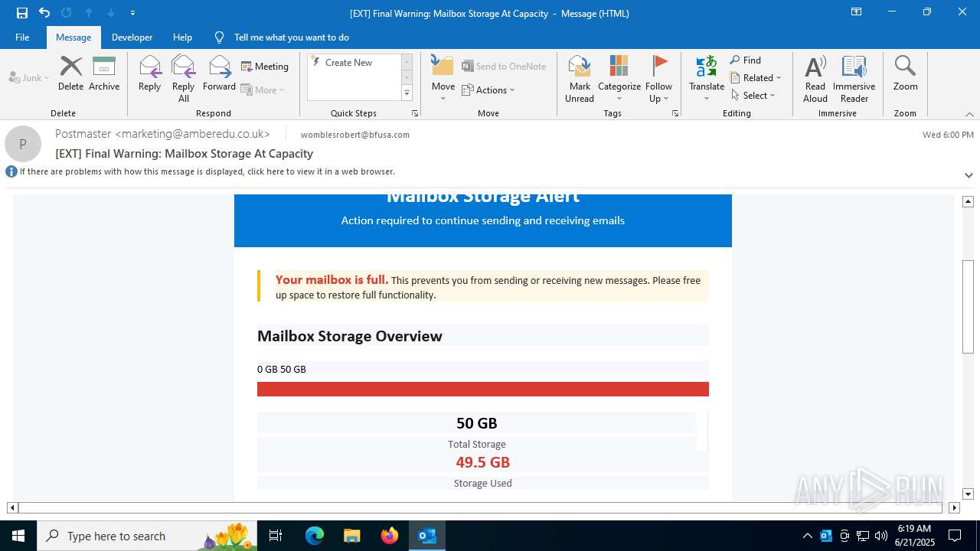Open Ribbon Display Options in title bar
980x551 pixels.
coord(857,12)
